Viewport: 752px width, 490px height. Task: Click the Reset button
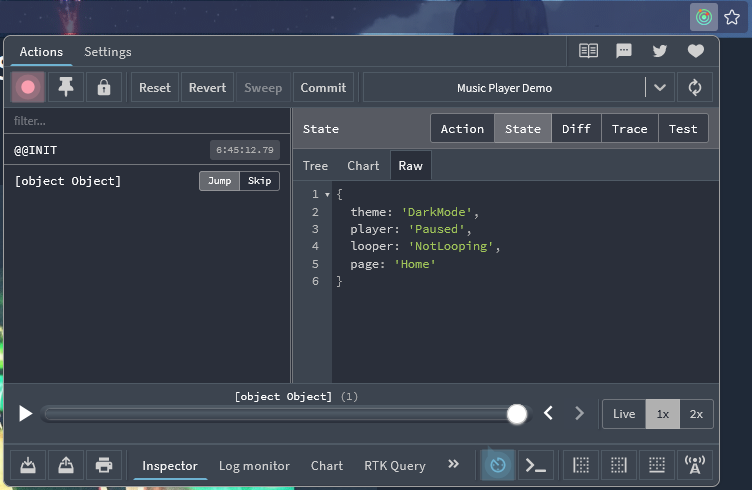coord(154,88)
